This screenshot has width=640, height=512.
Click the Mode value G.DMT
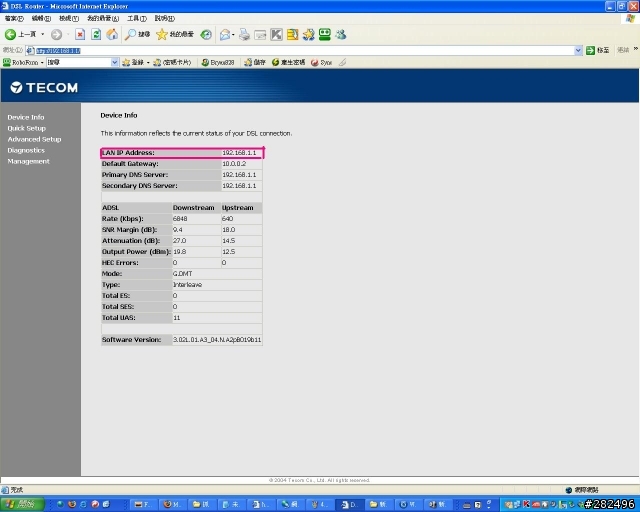point(182,274)
